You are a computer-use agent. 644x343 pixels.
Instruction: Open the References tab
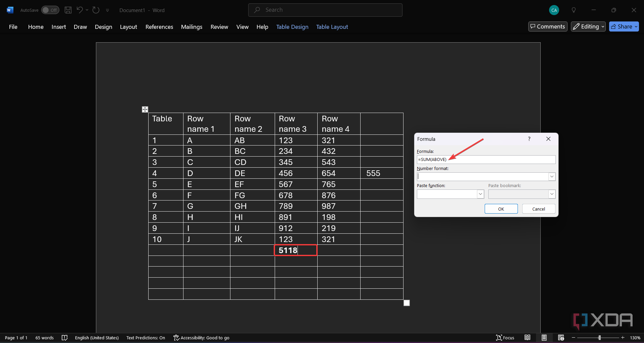[x=159, y=27]
